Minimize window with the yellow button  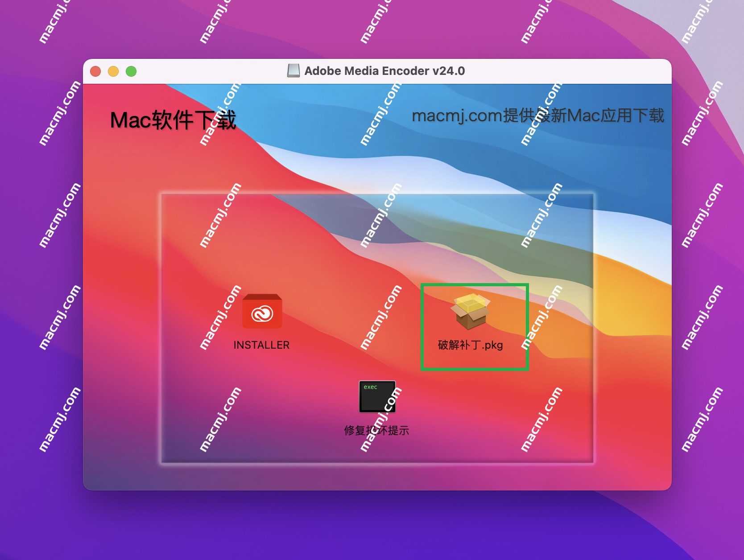(x=113, y=71)
